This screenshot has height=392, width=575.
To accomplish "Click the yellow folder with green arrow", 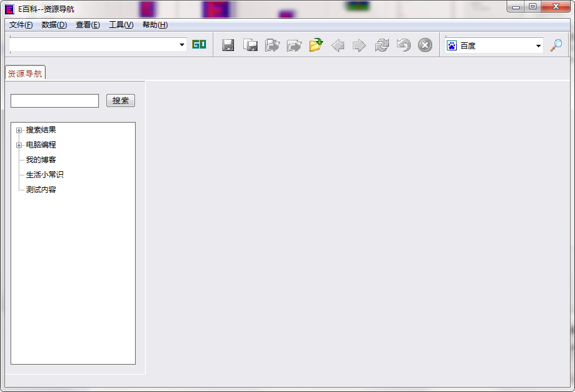I will point(316,45).
